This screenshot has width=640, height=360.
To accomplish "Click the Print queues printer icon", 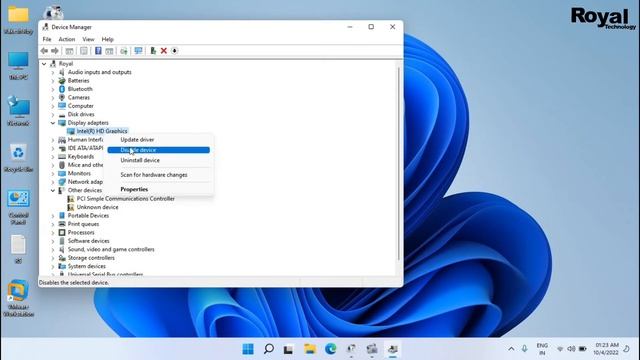I will click(62, 224).
